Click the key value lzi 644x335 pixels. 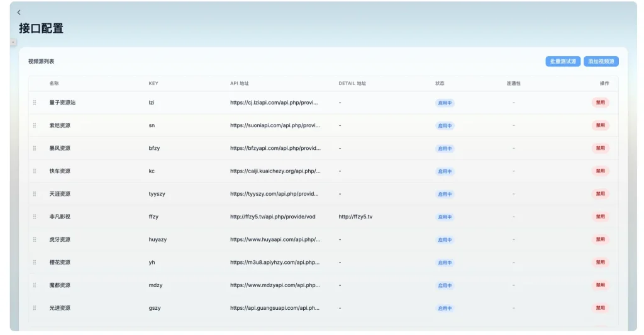[x=152, y=103]
